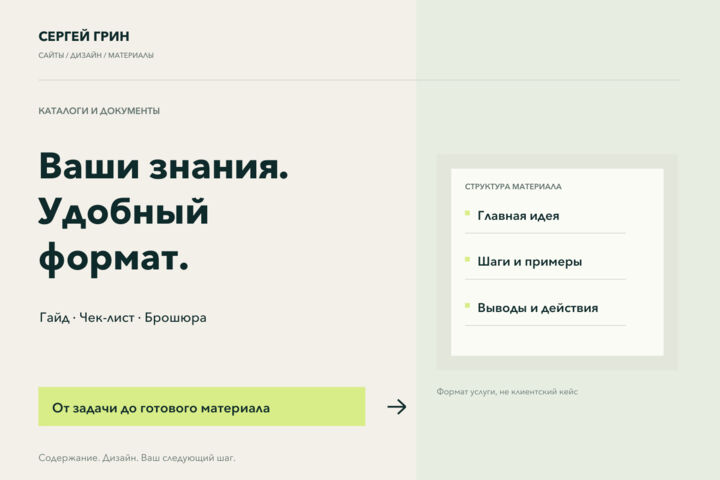Image resolution: width=720 pixels, height=480 pixels.
Task: Click the footer 'Содержание. Дизайн. Ваш следующий шаг.'
Action: tap(137, 457)
